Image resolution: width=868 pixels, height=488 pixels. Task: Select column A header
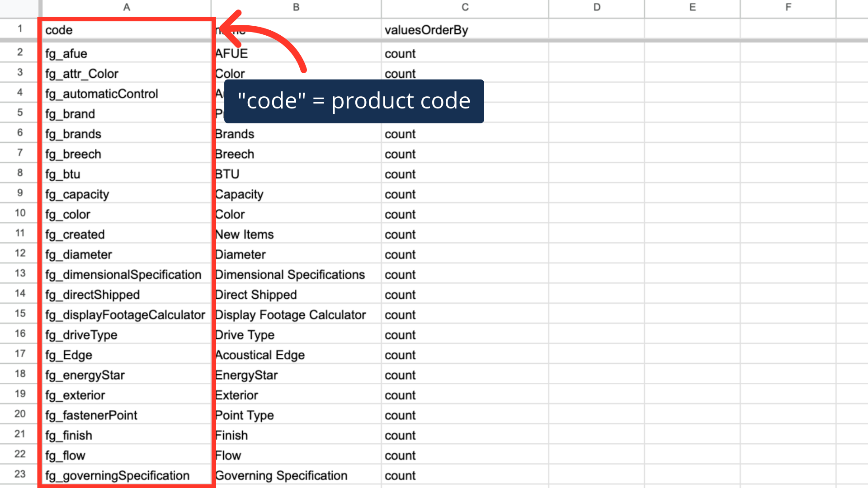[127, 7]
